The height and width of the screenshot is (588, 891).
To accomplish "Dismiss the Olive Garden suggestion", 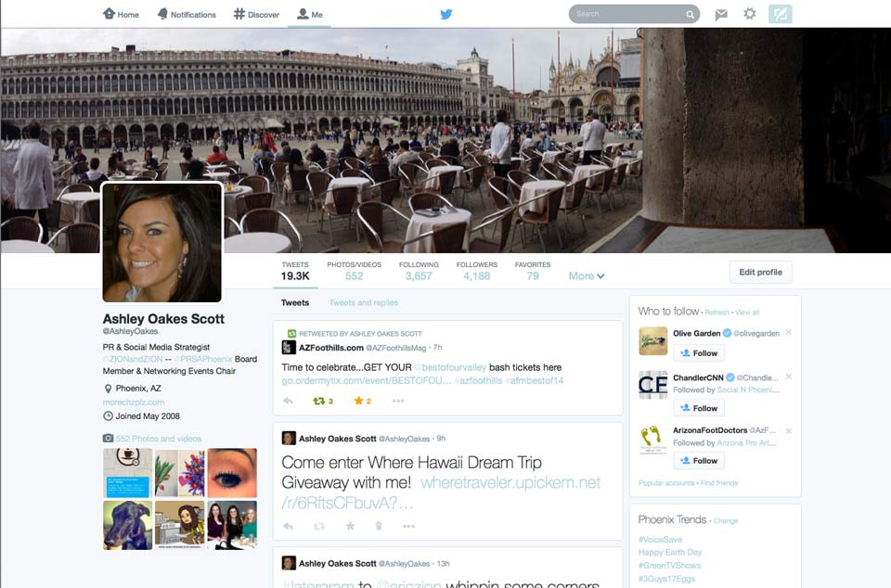I will pyautogui.click(x=788, y=333).
